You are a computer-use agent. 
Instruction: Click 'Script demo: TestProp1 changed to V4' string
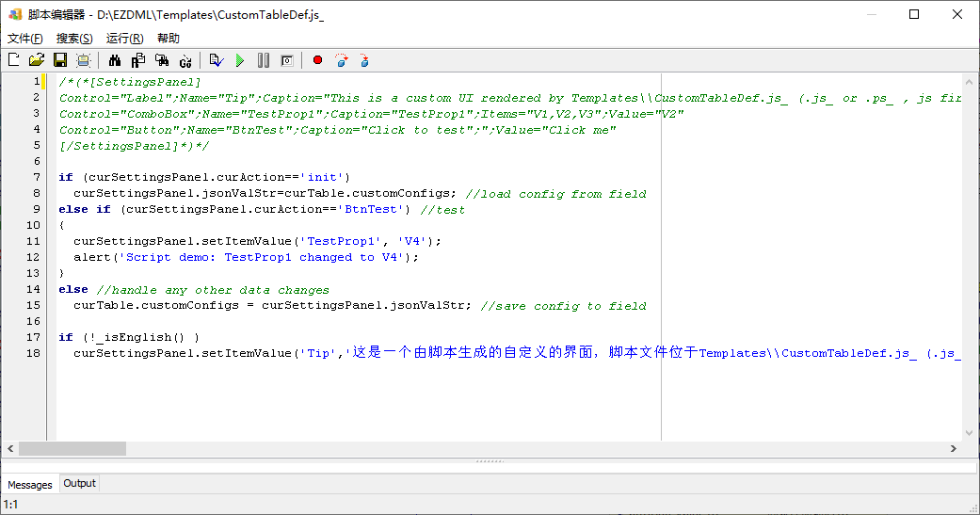[262, 258]
